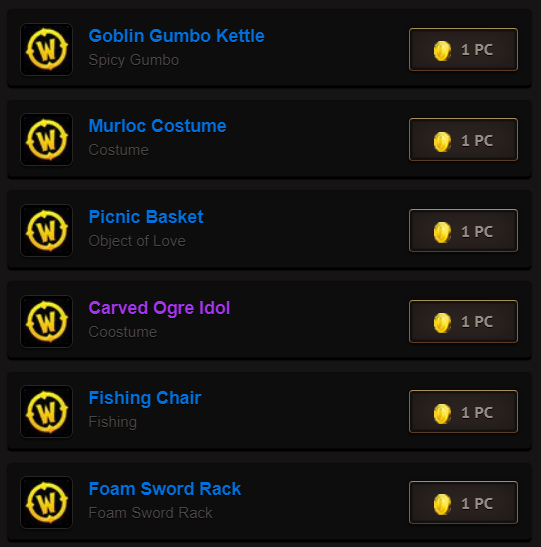Click the WoW icon beside Carved Ogre Idol
Screen dimensions: 541x547
[x=46, y=321]
